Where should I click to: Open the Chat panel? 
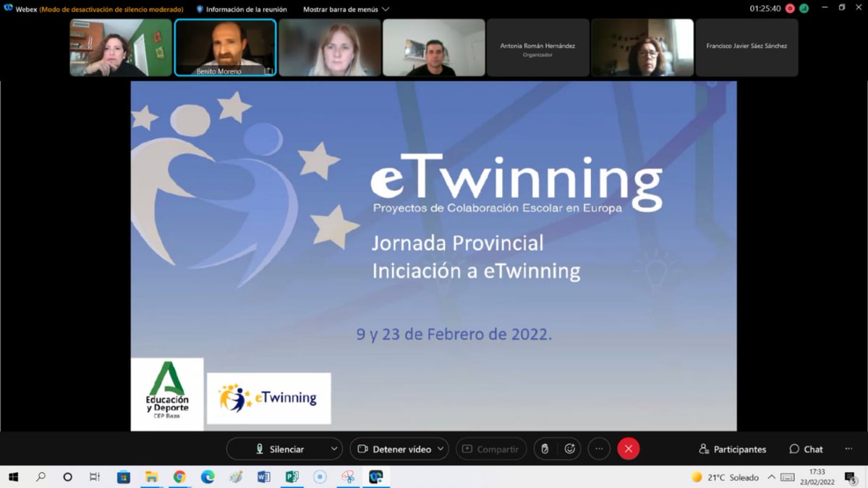coord(805,448)
